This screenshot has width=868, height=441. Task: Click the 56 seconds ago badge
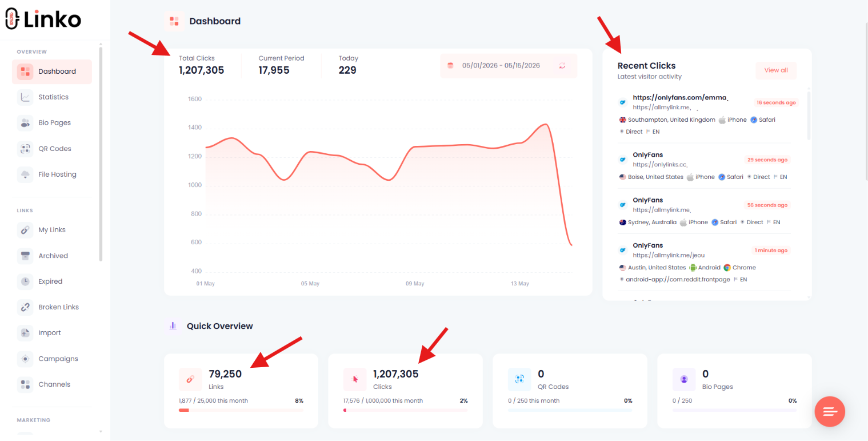click(x=767, y=205)
